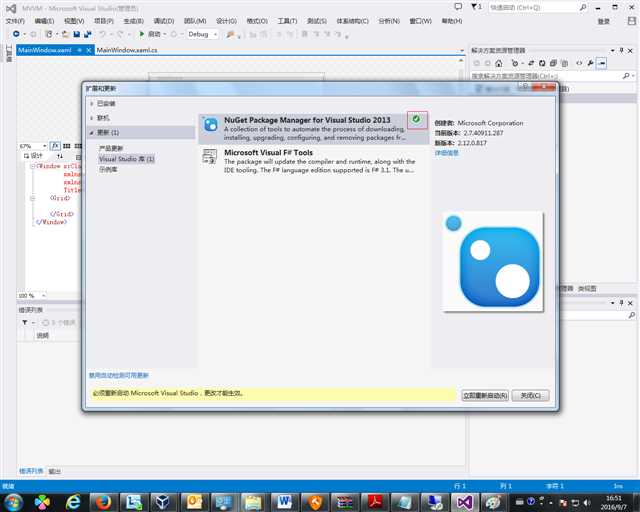Image resolution: width=640 pixels, height=512 pixels.
Task: Click the 立即重新启动(R) button
Action: pyautogui.click(x=485, y=395)
